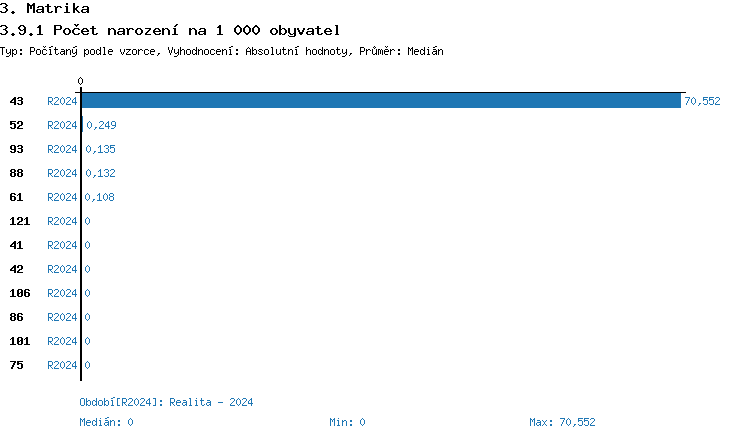
Task: Click the 0,108 value in row 61
Action: pyautogui.click(x=100, y=197)
